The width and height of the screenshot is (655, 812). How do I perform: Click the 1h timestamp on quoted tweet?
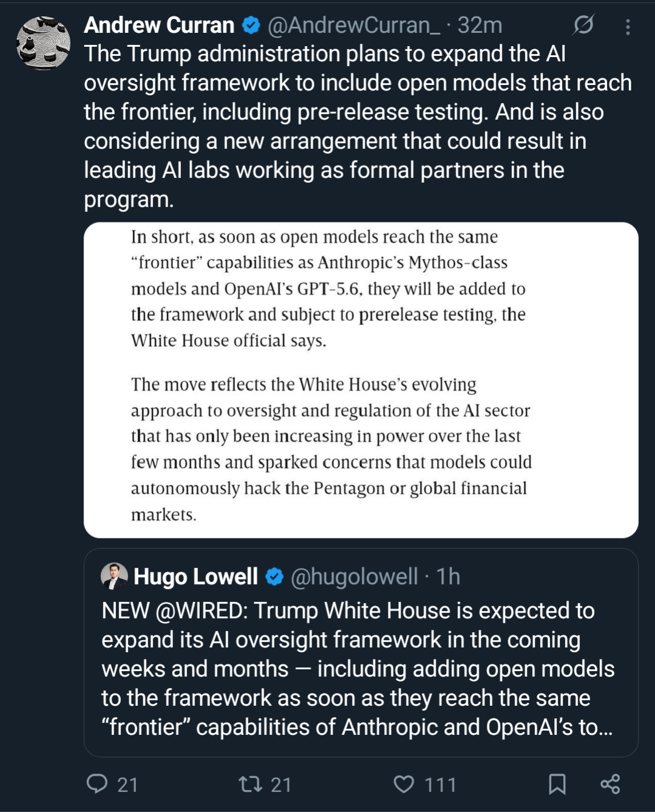[448, 576]
